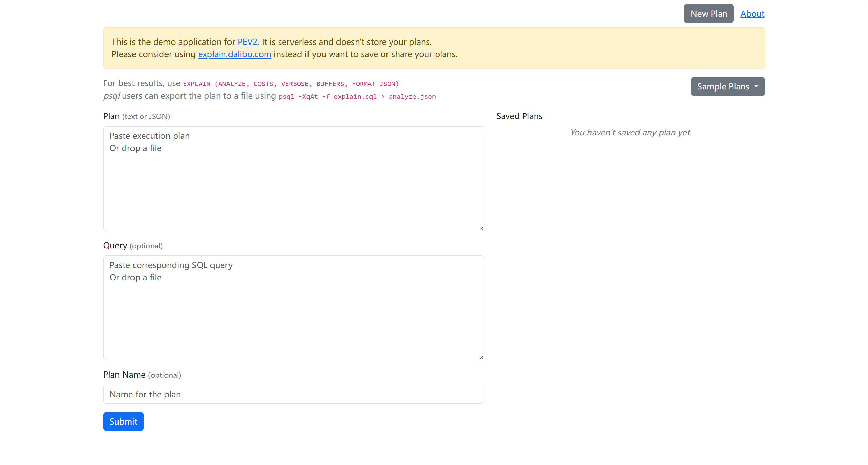Grab the Plan textarea resize handle
868x465 pixels.
[481, 228]
